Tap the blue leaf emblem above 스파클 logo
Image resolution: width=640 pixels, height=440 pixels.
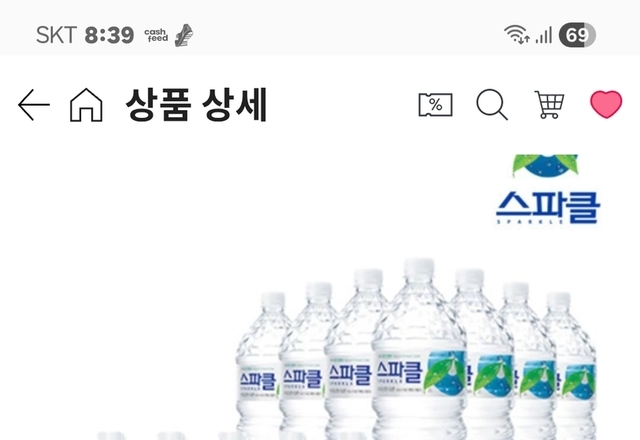coord(545,166)
